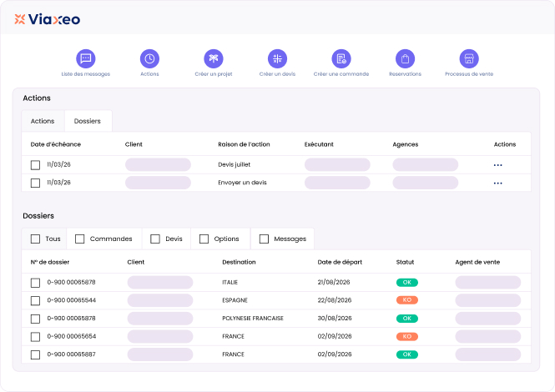Image resolution: width=555 pixels, height=392 pixels.
Task: Click OK badge on last FRANCE row
Action: click(x=407, y=354)
